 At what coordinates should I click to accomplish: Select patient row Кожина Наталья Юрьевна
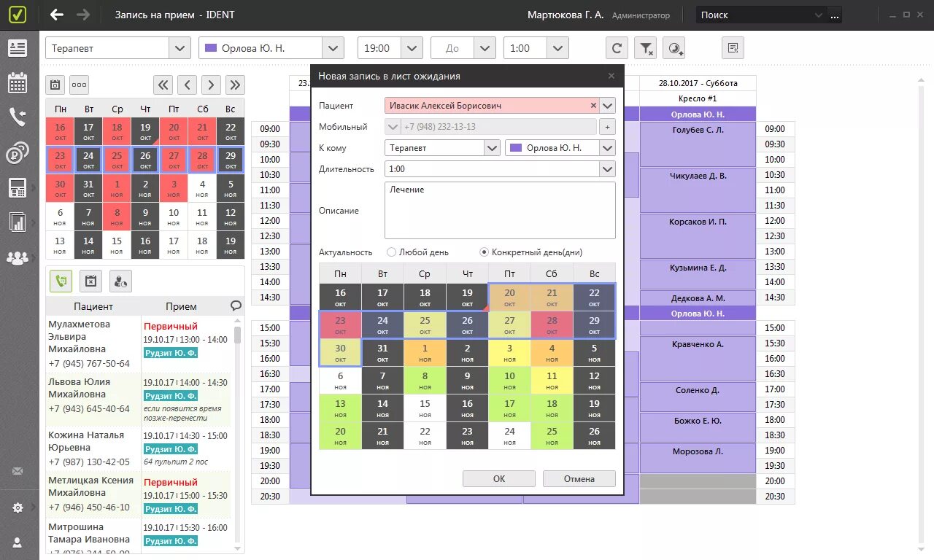(x=139, y=448)
